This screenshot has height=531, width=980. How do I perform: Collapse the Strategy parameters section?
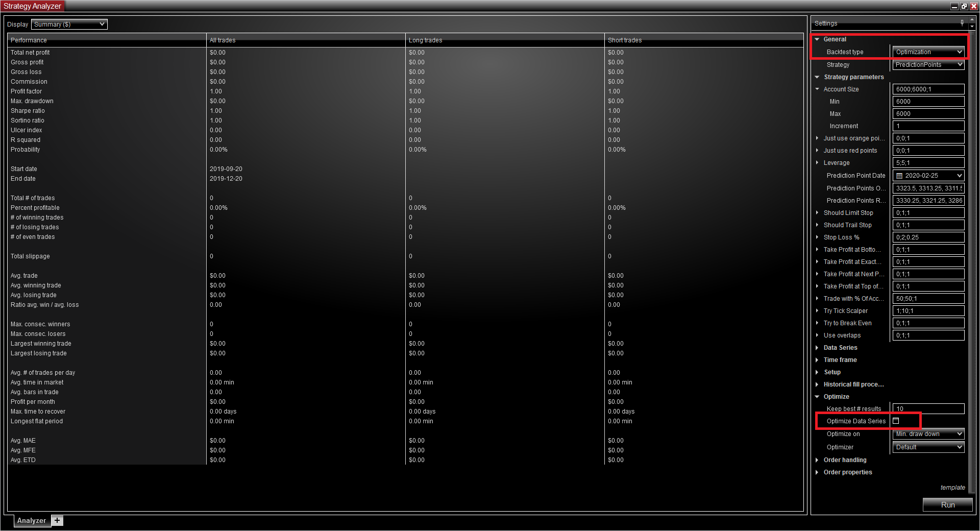coord(817,77)
